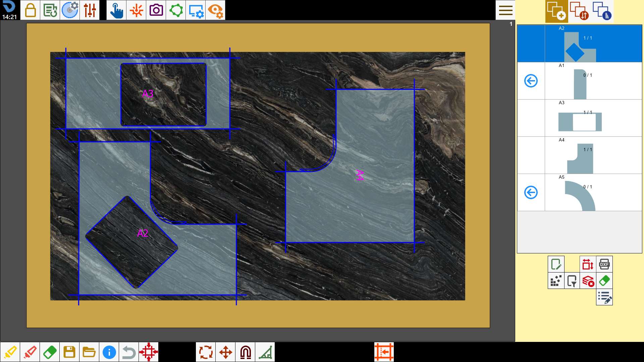Click the edit piece pencil icon
Viewport: 644px width, 362px height.
click(556, 264)
